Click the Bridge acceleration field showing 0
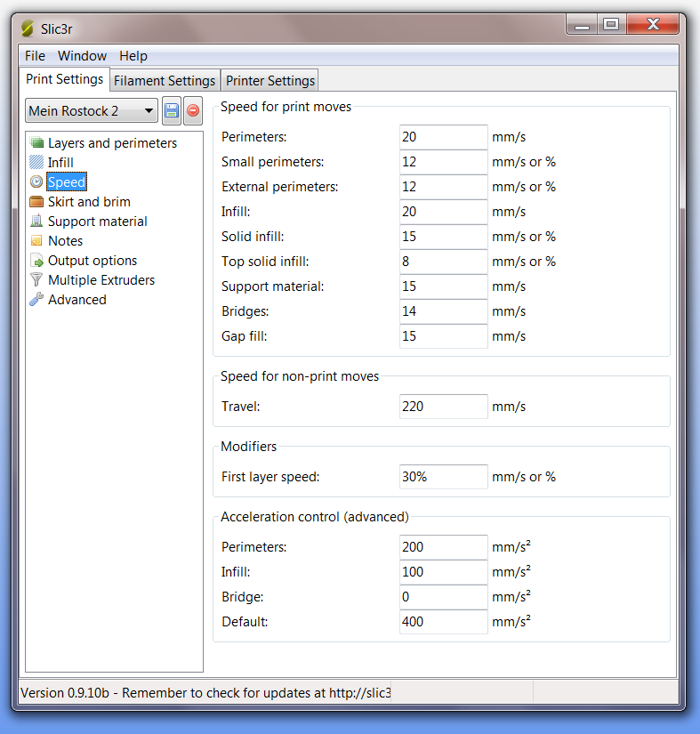 pyautogui.click(x=444, y=597)
